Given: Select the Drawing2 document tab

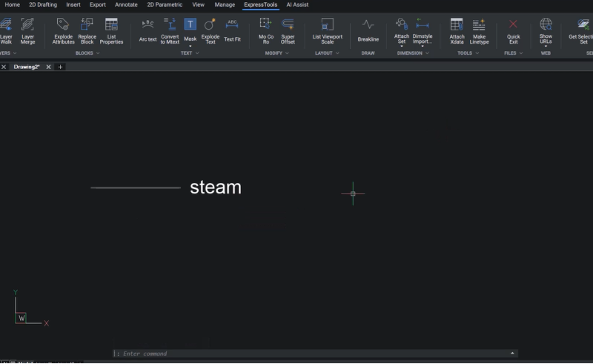Looking at the screenshot, I should pyautogui.click(x=27, y=67).
